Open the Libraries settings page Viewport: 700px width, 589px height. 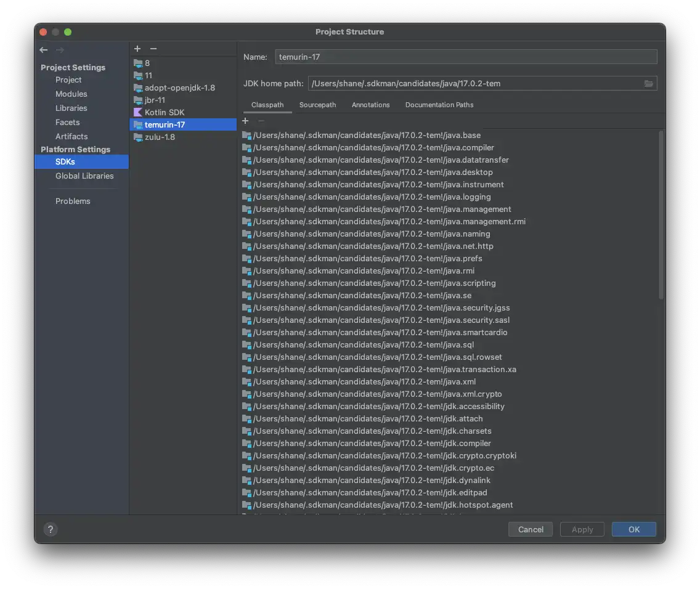pyautogui.click(x=82, y=108)
